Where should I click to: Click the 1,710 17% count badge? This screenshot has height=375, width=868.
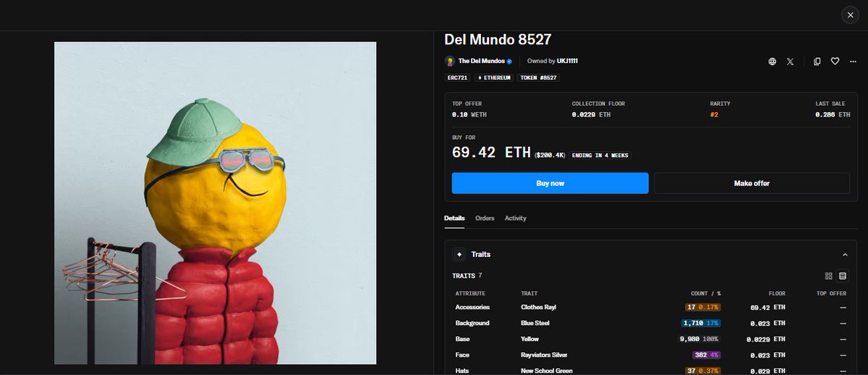tap(702, 323)
